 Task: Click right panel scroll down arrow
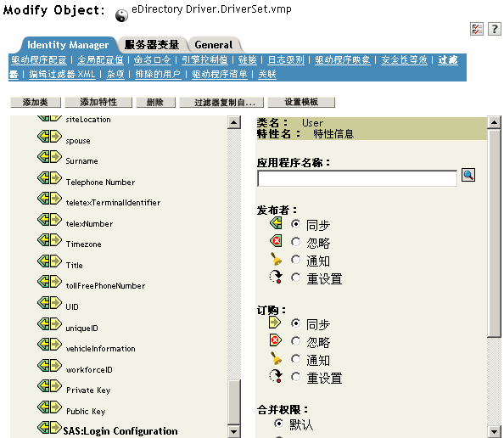point(494,431)
